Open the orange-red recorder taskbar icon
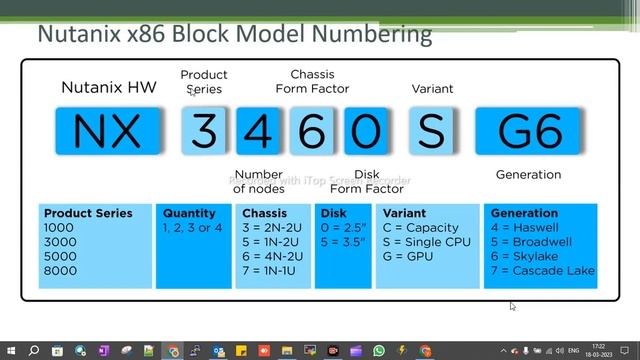Image resolution: width=640 pixels, height=360 pixels. pyautogui.click(x=264, y=351)
